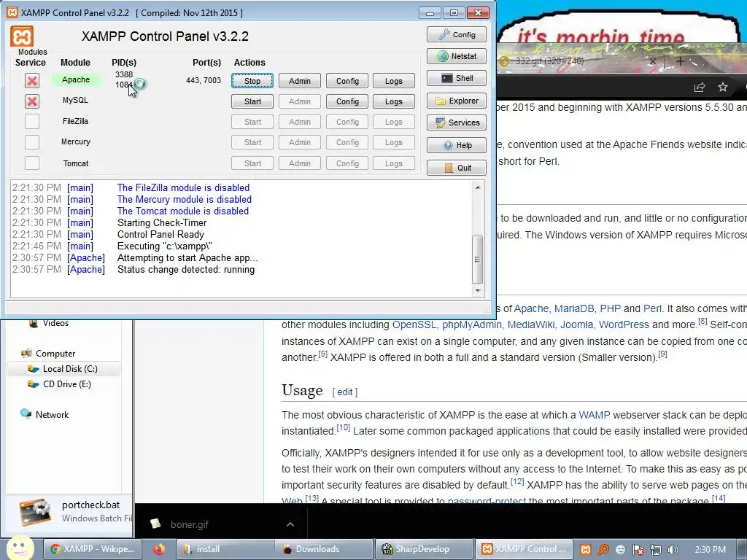Select Computer in the navigation pane

coord(48,354)
